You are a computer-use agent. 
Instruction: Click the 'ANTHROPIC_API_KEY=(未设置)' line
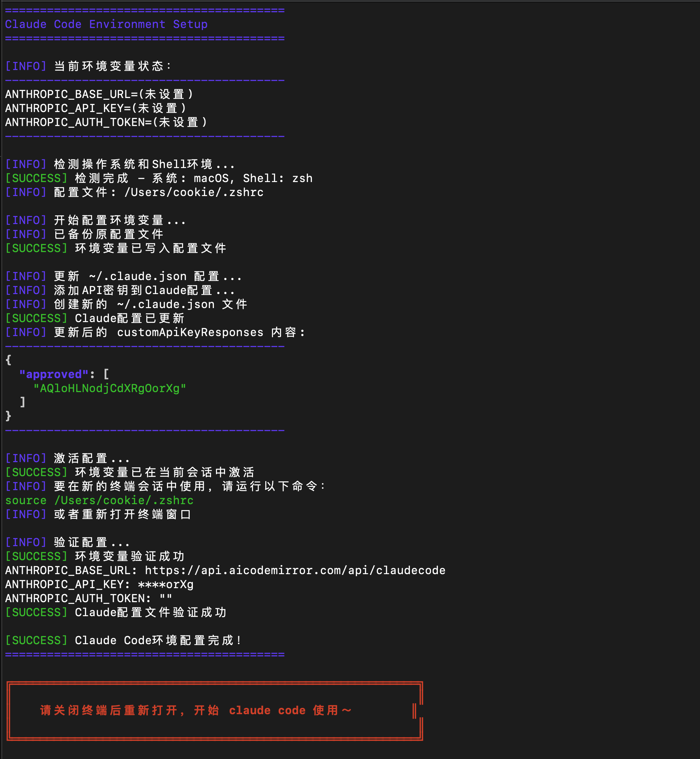click(x=96, y=108)
